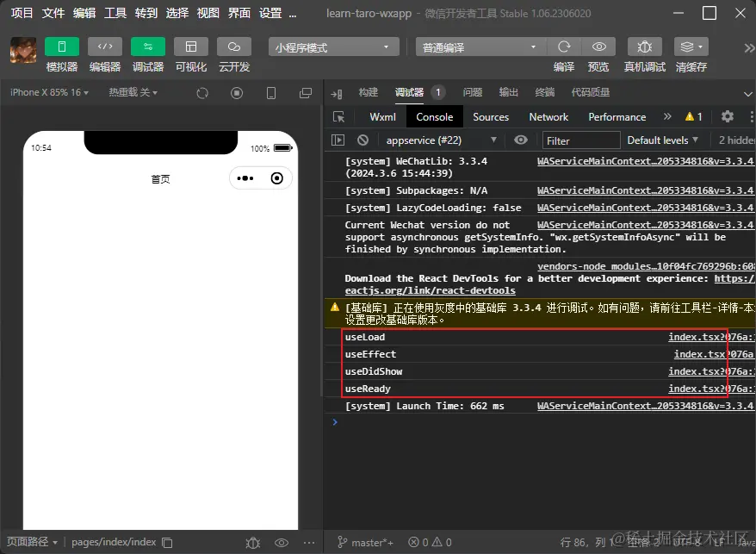Screen dimensions: 756x554
Task: Toggle the 编辑器 editor panel button
Action: pos(105,47)
